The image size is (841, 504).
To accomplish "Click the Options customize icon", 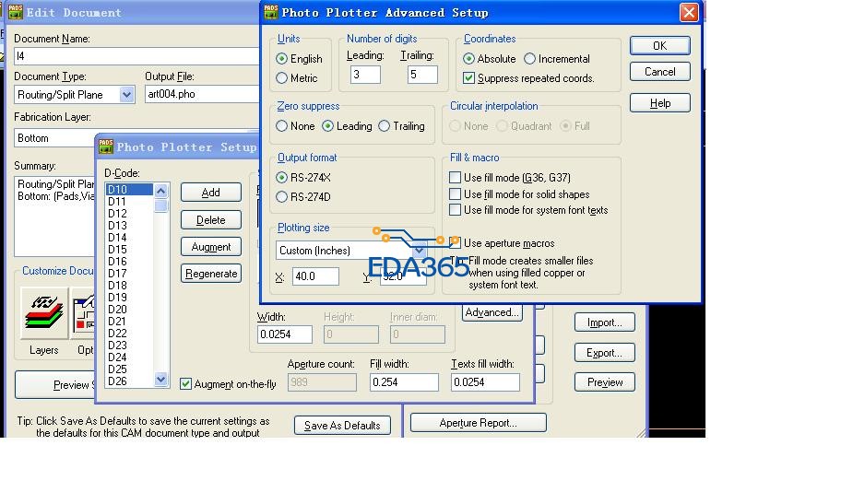I will 83,313.
